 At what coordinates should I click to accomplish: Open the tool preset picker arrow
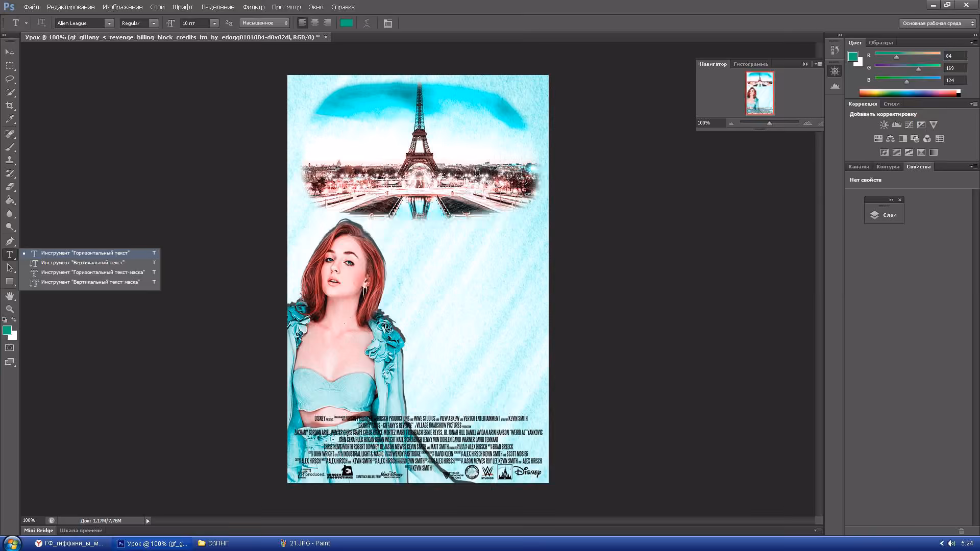coord(26,23)
